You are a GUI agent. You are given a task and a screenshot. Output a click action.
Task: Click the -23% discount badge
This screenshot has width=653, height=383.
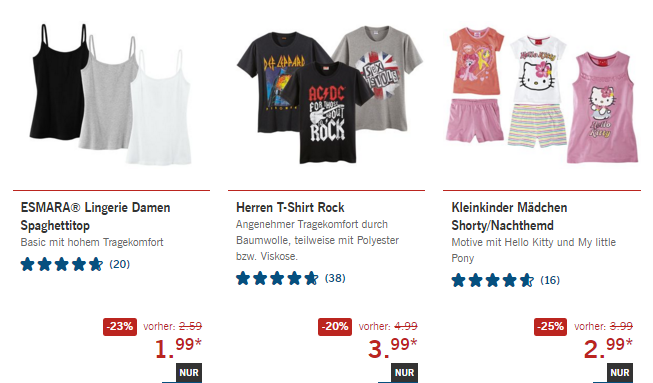click(120, 326)
